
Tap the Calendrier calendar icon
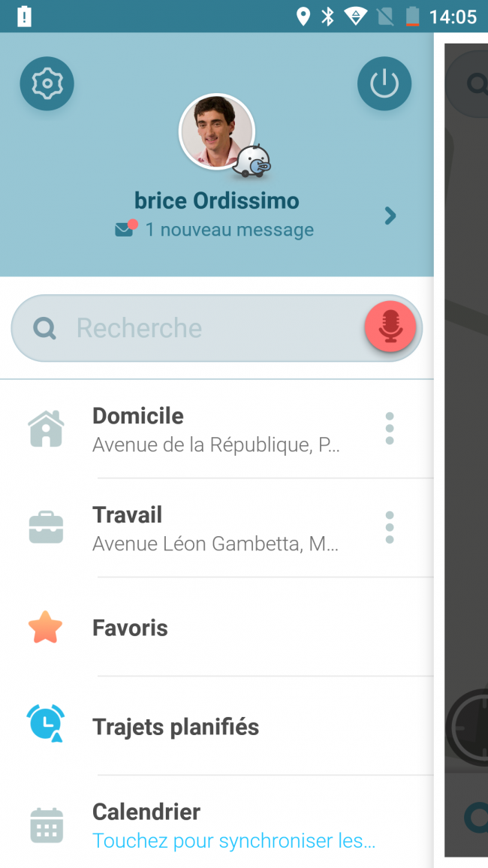47,825
